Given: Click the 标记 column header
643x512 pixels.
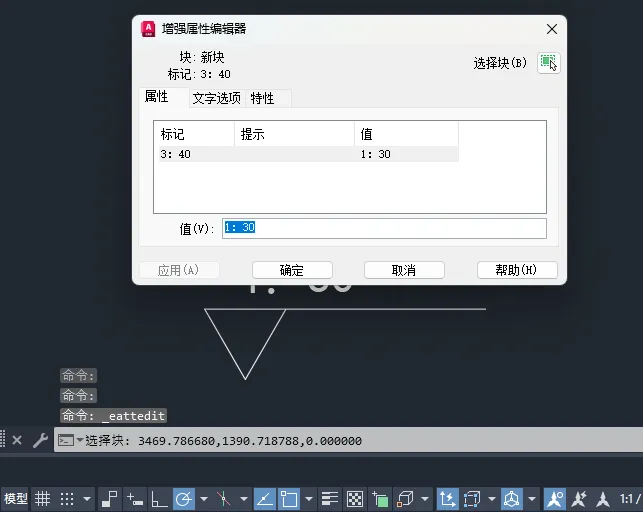Looking at the screenshot, I should pos(196,134).
